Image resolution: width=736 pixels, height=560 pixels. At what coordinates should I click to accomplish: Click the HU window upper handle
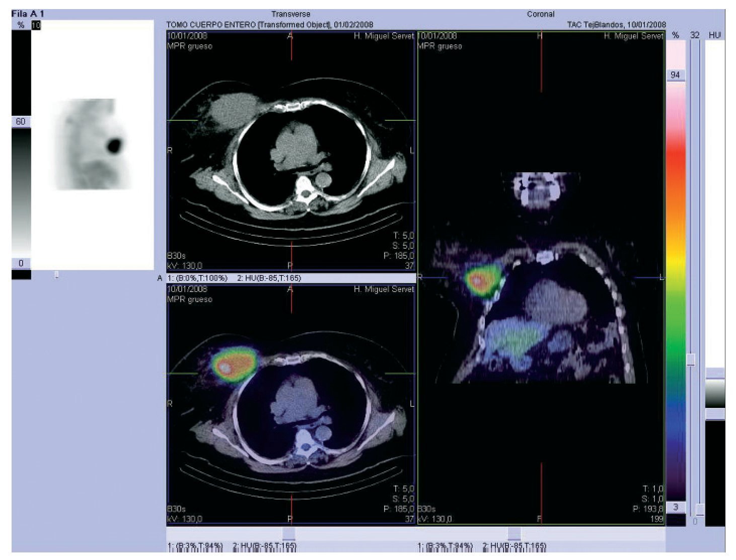[715, 373]
